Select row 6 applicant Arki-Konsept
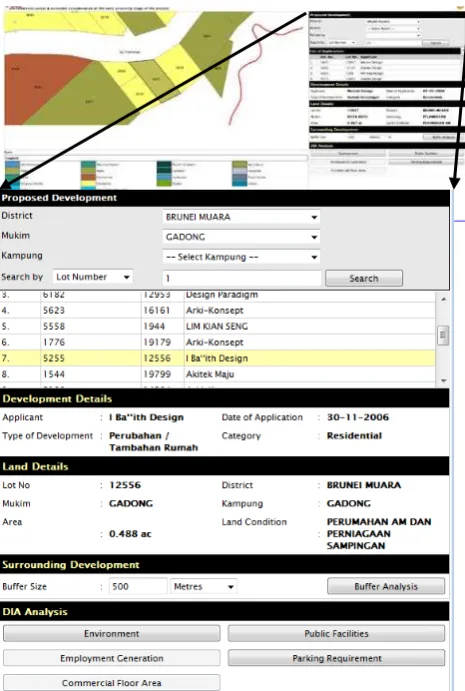This screenshot has width=465, height=691. (x=217, y=342)
